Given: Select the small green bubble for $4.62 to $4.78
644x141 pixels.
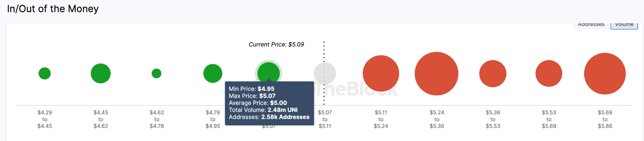Looking at the screenshot, I should pyautogui.click(x=157, y=73).
